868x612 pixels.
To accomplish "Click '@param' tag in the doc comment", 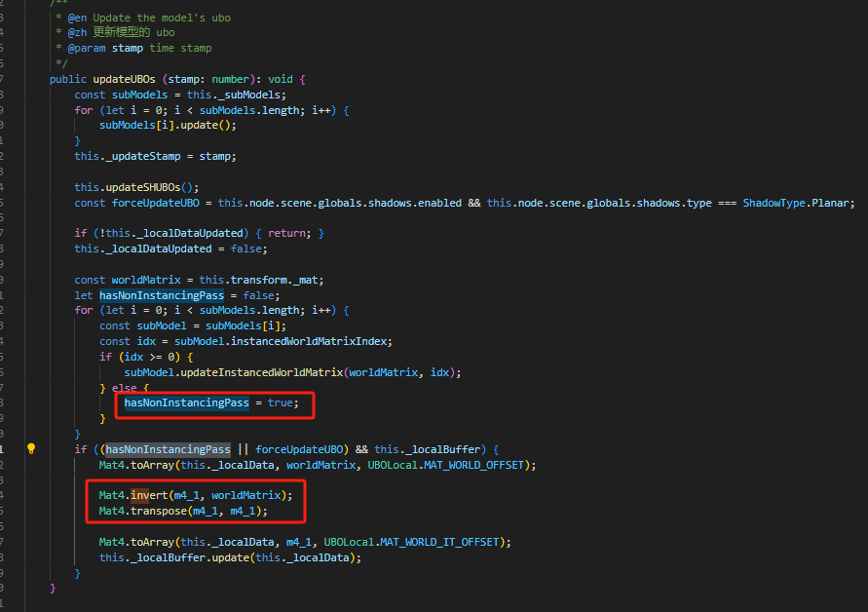I will (87, 48).
